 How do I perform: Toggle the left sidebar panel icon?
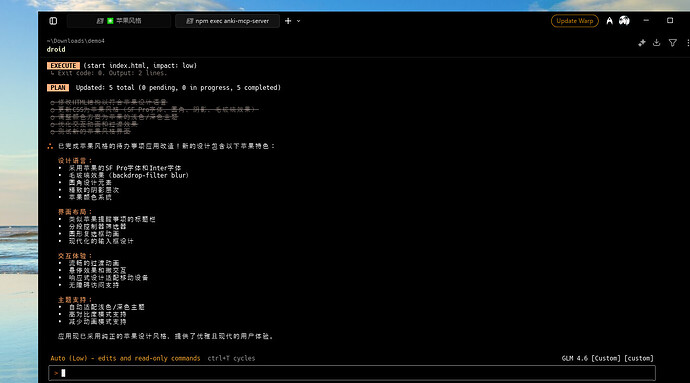click(53, 21)
